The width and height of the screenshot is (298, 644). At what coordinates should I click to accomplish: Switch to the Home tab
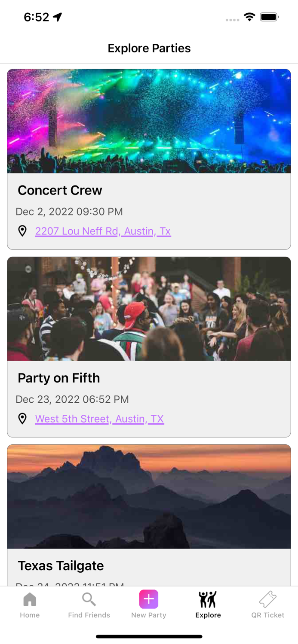[29, 603]
